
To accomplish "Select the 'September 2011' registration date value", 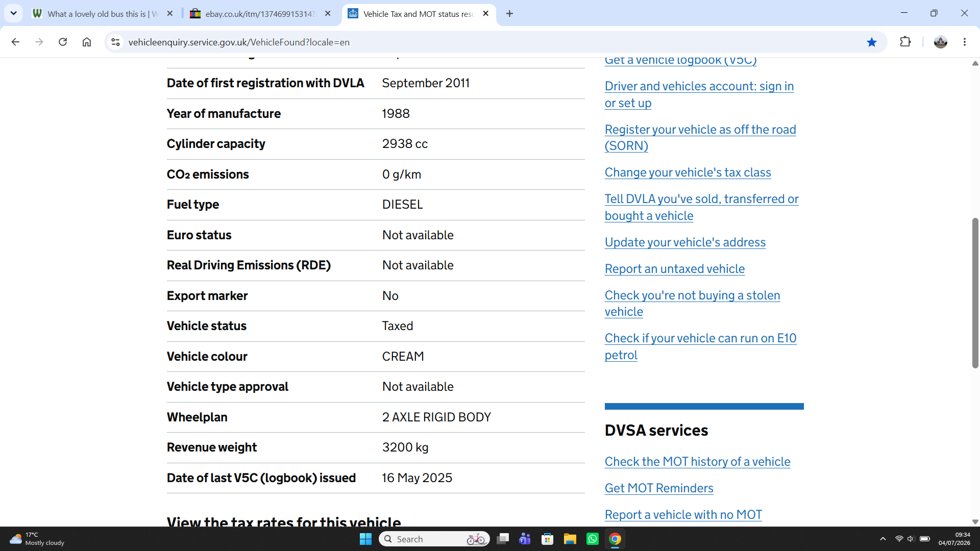I will coord(426,83).
